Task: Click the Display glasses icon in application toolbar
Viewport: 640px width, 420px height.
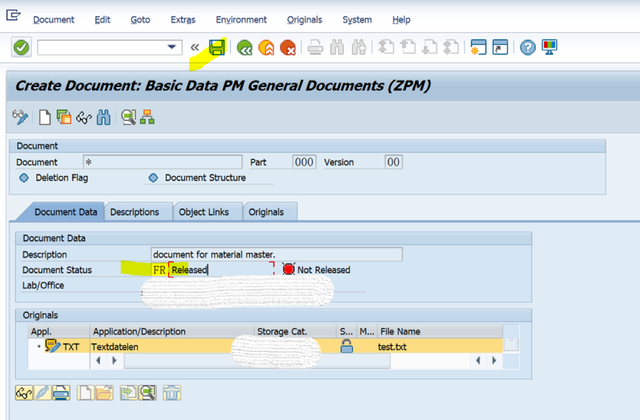Action: point(84,118)
